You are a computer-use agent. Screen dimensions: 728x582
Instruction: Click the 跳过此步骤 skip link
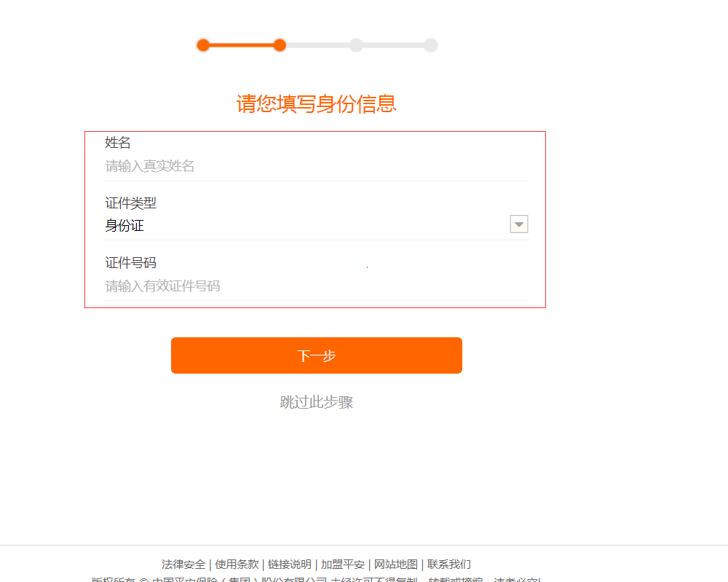(317, 402)
